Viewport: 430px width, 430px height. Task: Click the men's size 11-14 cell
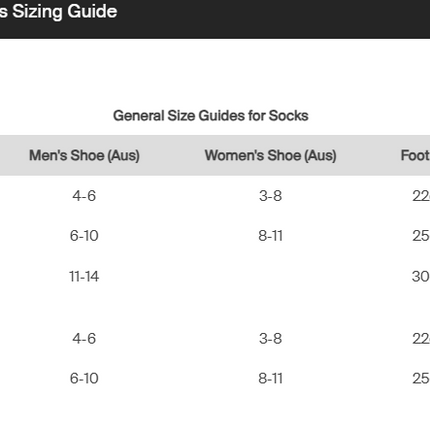pyautogui.click(x=84, y=276)
